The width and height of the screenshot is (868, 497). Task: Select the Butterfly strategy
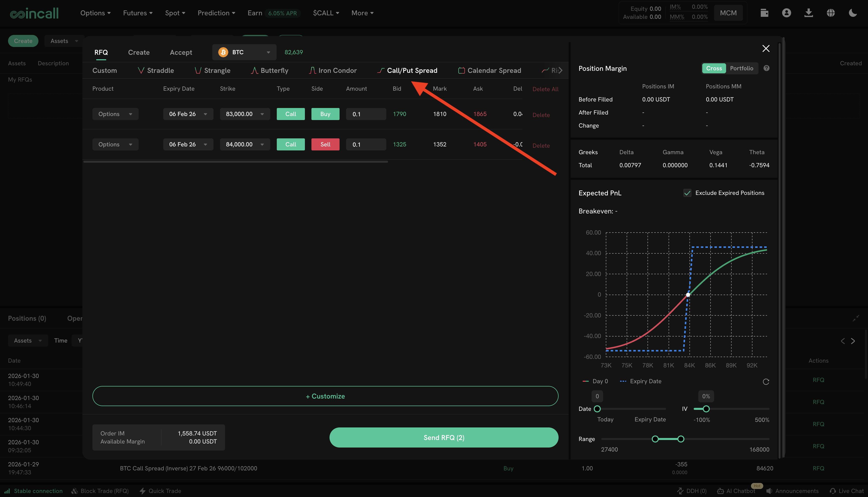(270, 70)
